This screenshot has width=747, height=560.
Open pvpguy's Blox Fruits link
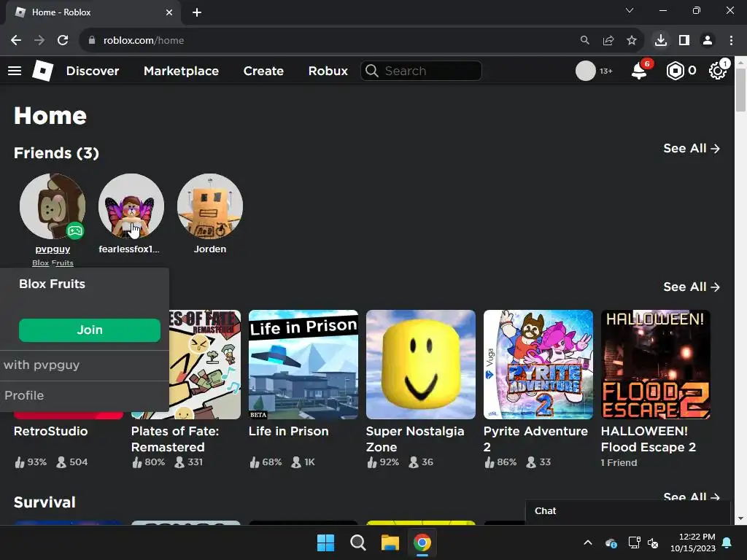53,262
